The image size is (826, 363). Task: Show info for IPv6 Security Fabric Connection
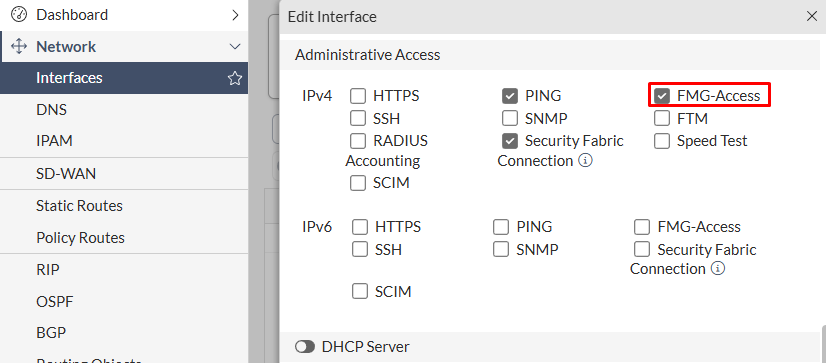tap(717, 269)
